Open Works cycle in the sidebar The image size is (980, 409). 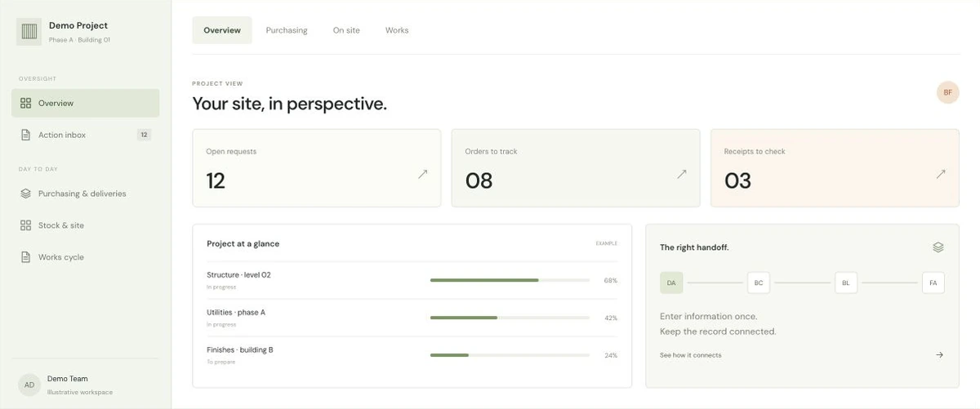(x=85, y=257)
